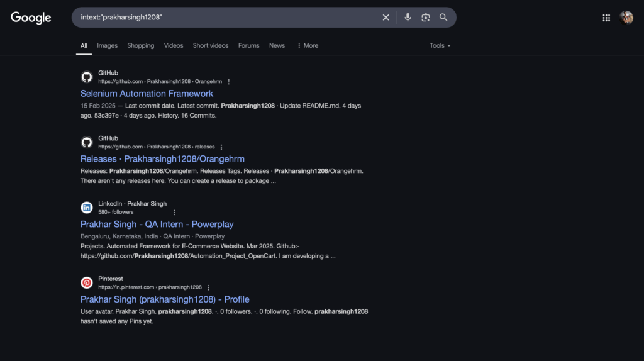Click the 'Bengaluru, Karnataka, India' location line
The width and height of the screenshot is (644, 361).
[x=119, y=236]
